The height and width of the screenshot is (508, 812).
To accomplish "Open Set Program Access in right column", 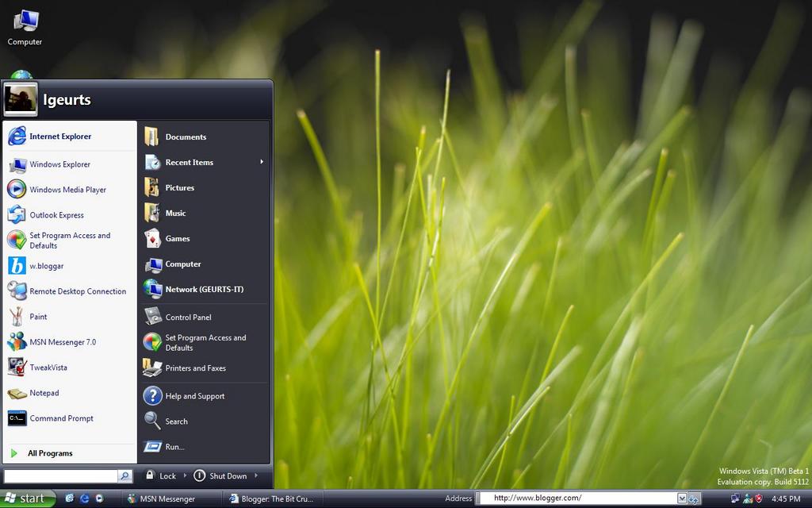I will pyautogui.click(x=204, y=343).
